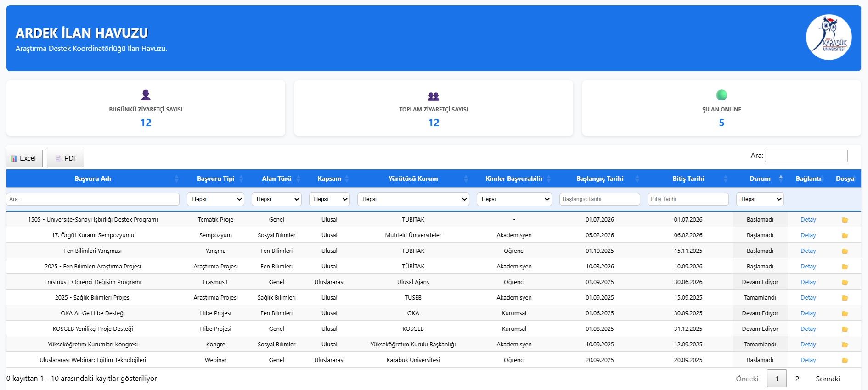This screenshot has height=390, width=868.
Task: Open the Kapsam filter dropdown
Action: (x=329, y=199)
